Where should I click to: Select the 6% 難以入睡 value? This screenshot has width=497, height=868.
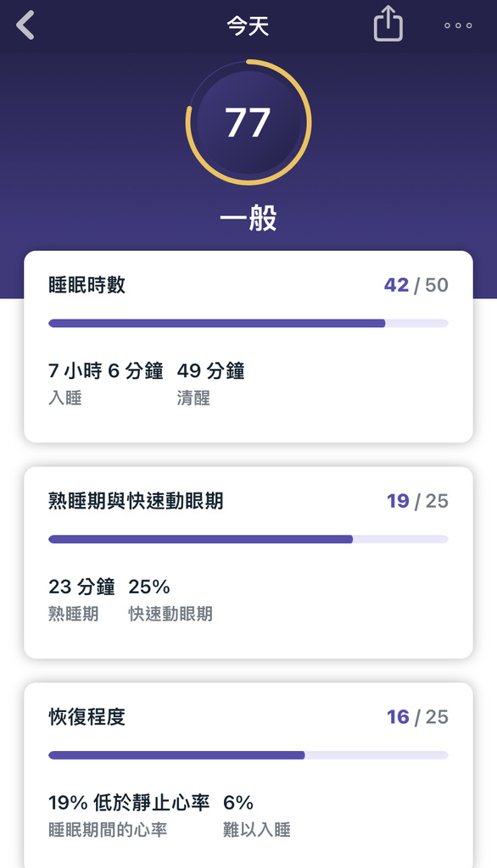[x=238, y=802]
